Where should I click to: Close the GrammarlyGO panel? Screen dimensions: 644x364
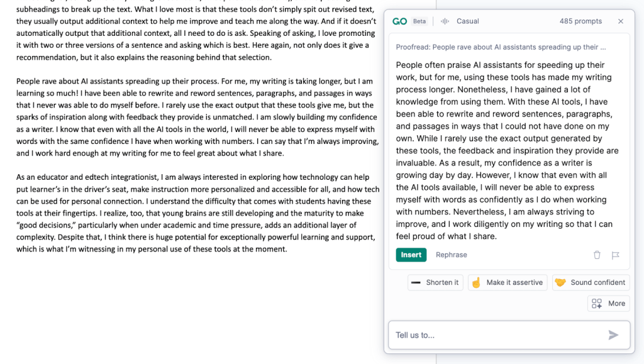(621, 21)
